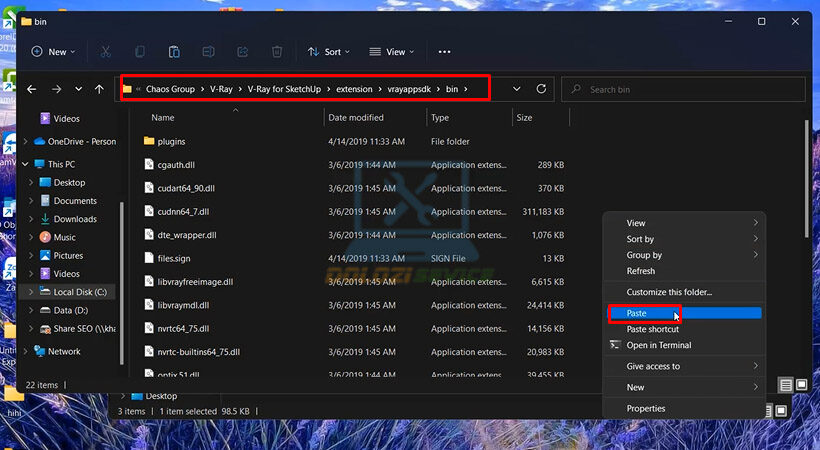Image resolution: width=820 pixels, height=450 pixels.
Task: Select Local Disk (C:) in navigation pane
Action: 82,292
